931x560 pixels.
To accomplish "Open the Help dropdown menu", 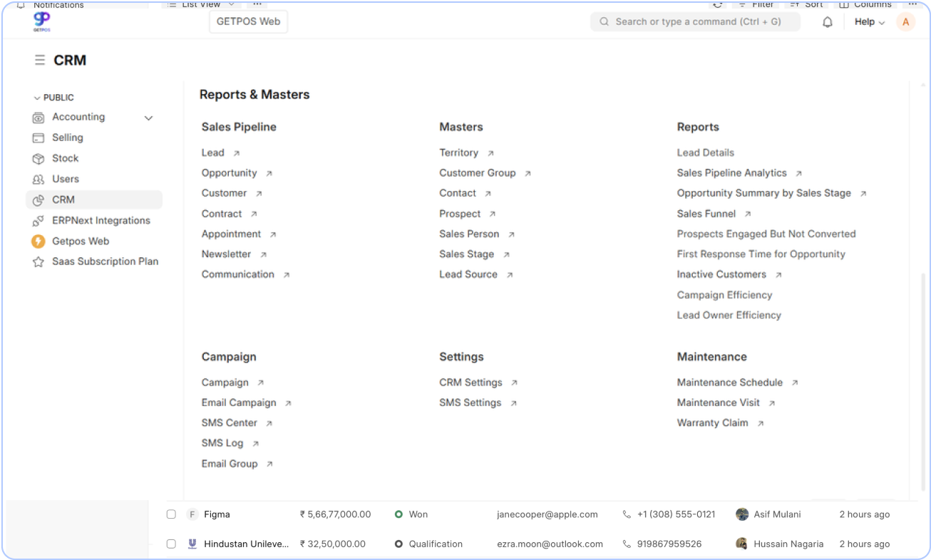I will click(869, 22).
